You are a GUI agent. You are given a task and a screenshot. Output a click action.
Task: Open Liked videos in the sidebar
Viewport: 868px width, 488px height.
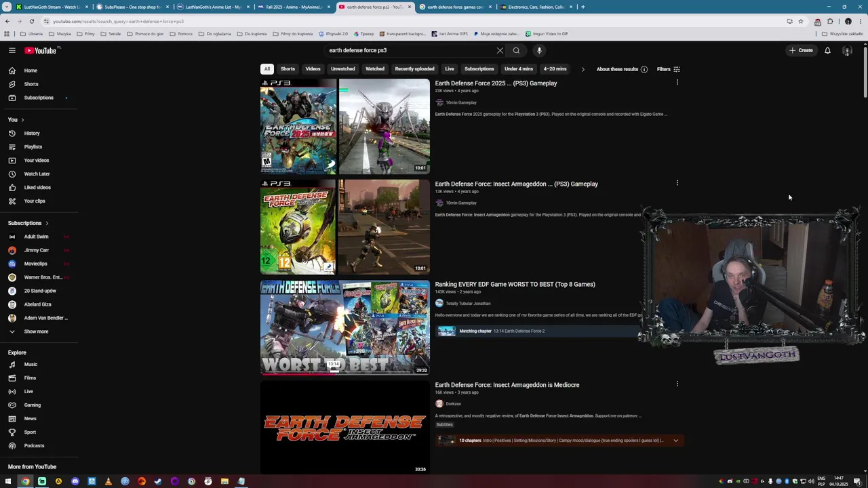point(37,187)
